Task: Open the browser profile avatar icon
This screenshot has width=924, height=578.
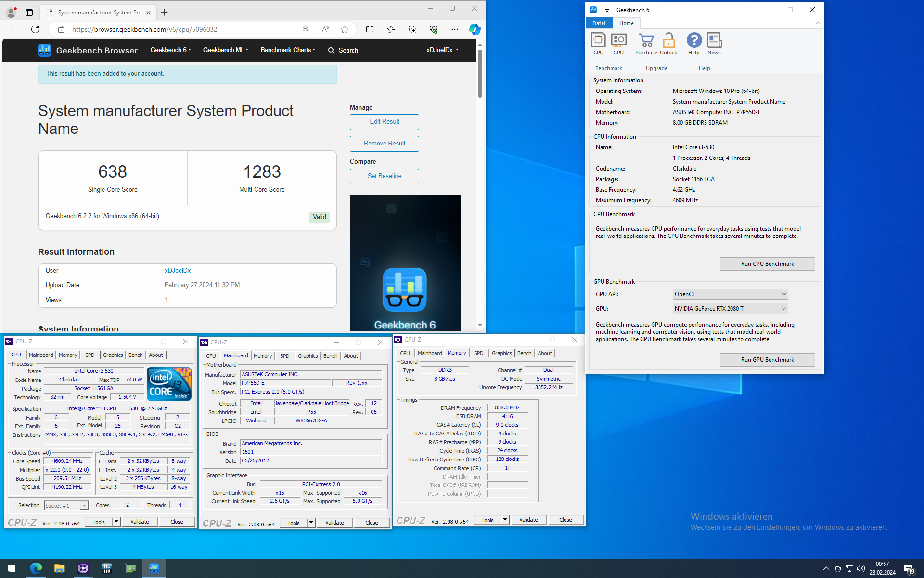Action: coord(11,12)
